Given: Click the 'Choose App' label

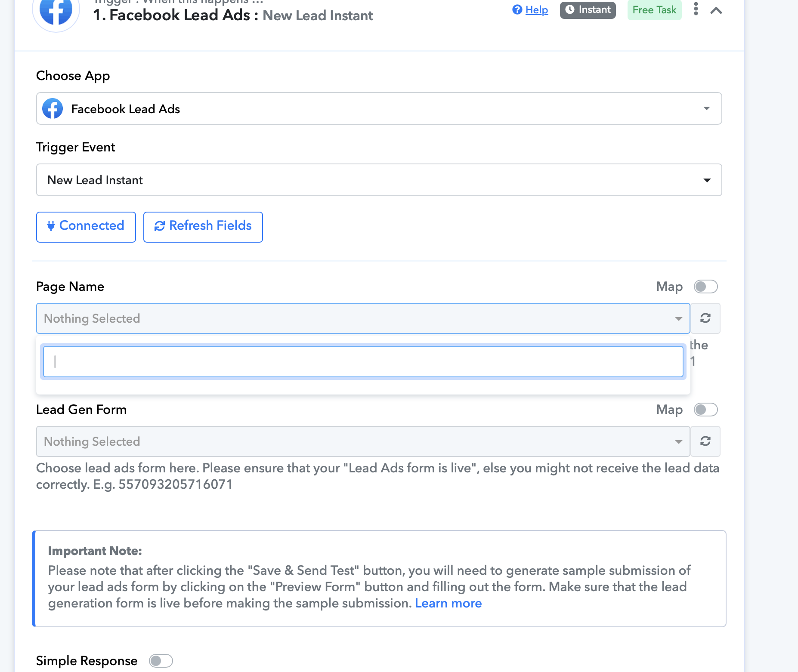Looking at the screenshot, I should 73,76.
